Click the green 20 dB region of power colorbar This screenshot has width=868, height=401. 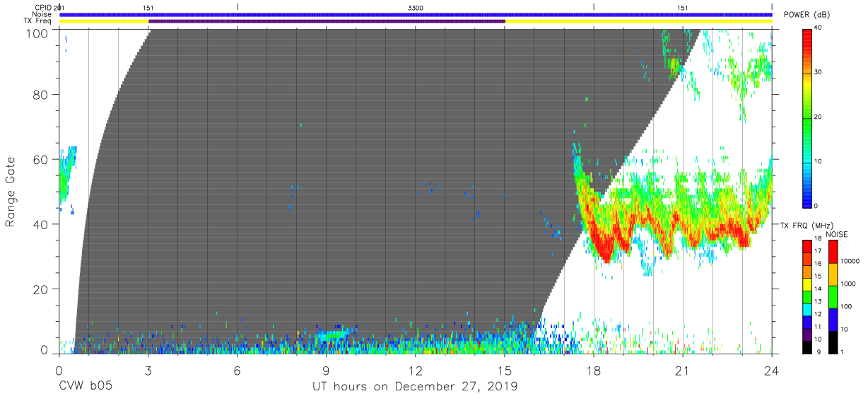807,117
